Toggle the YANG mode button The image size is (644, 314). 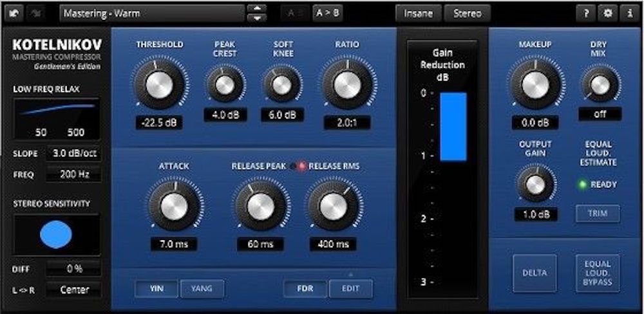click(202, 288)
